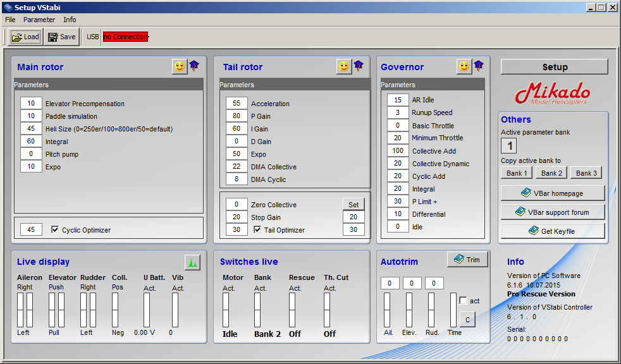Click Get Keyfile button

tap(553, 231)
